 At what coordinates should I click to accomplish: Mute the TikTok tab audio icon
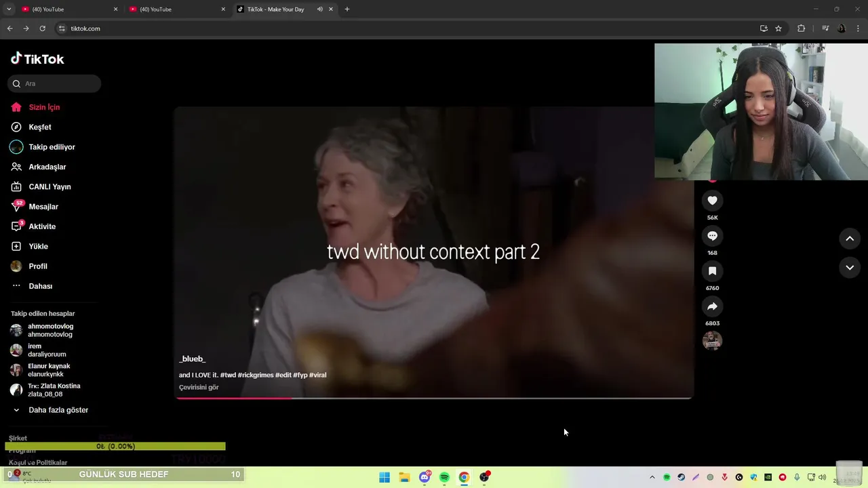click(x=319, y=9)
